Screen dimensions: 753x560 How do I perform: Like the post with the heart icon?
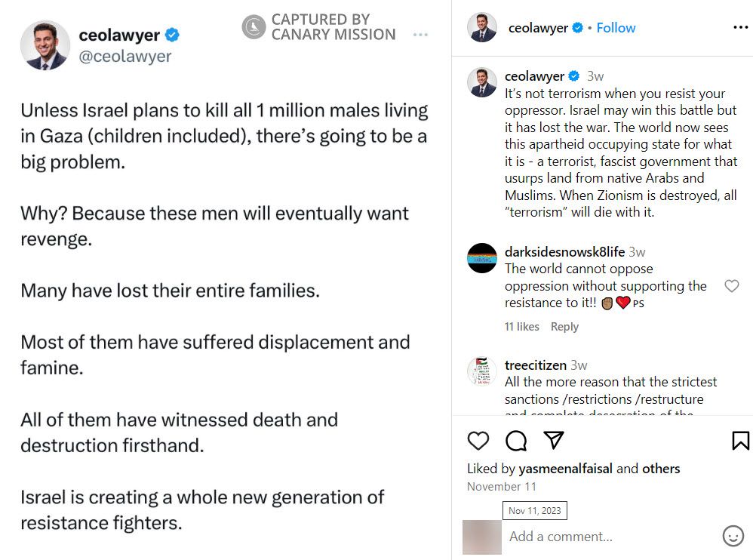[478, 441]
